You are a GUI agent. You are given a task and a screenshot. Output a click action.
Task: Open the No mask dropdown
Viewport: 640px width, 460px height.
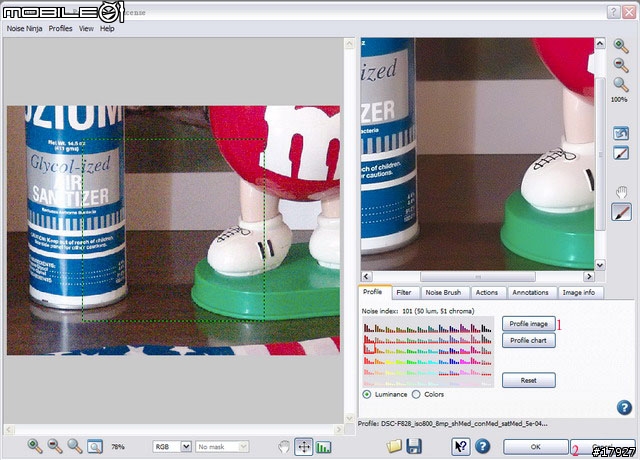[222, 447]
